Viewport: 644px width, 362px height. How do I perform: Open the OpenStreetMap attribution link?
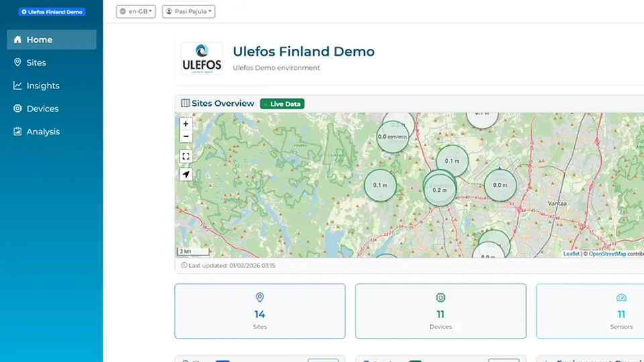(607, 254)
